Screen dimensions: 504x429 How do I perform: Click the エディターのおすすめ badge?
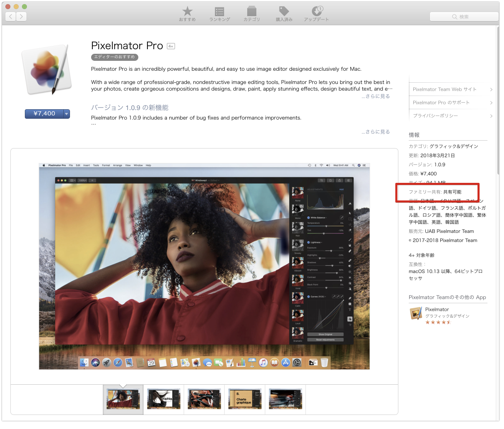click(x=115, y=57)
